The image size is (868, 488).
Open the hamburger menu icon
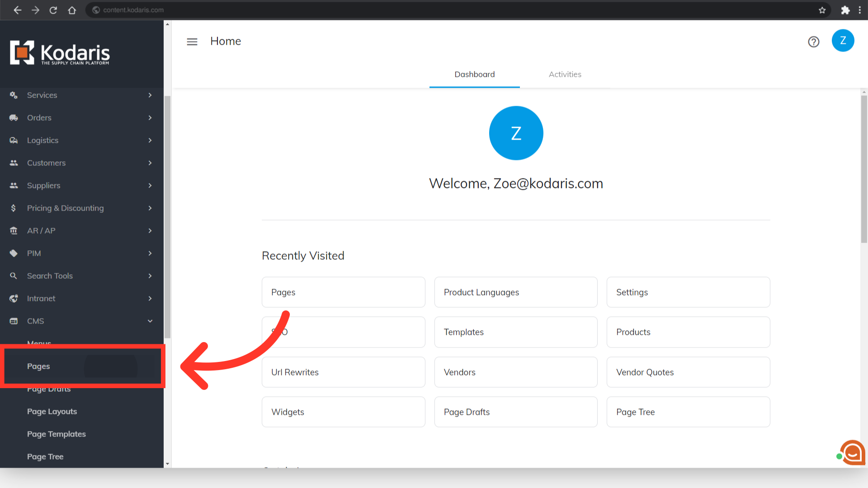(192, 42)
